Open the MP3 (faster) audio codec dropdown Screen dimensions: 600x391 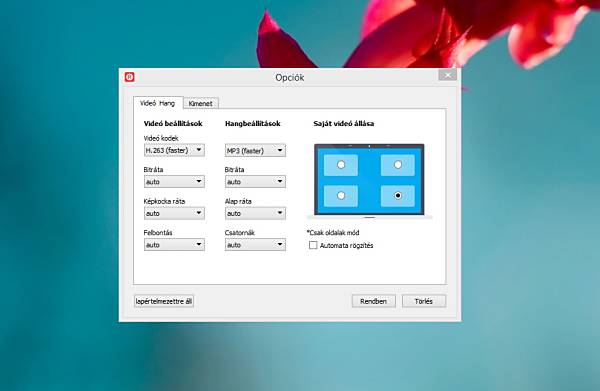coord(255,150)
